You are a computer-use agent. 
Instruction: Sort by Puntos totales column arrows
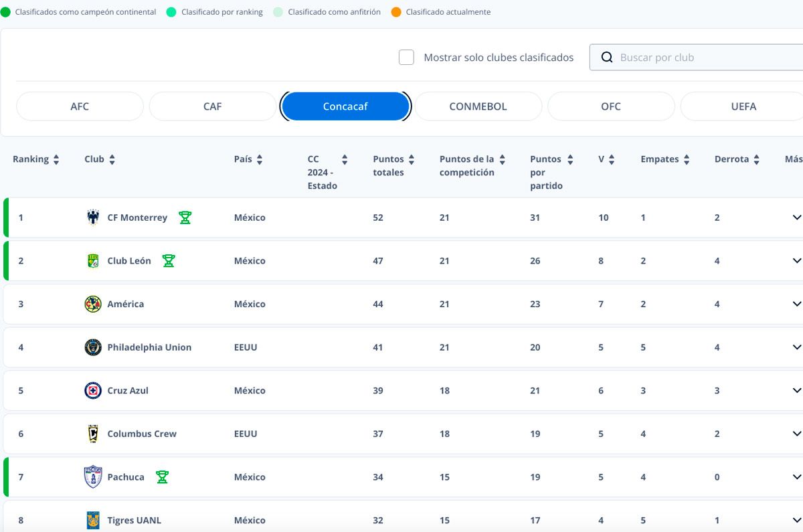[412, 159]
